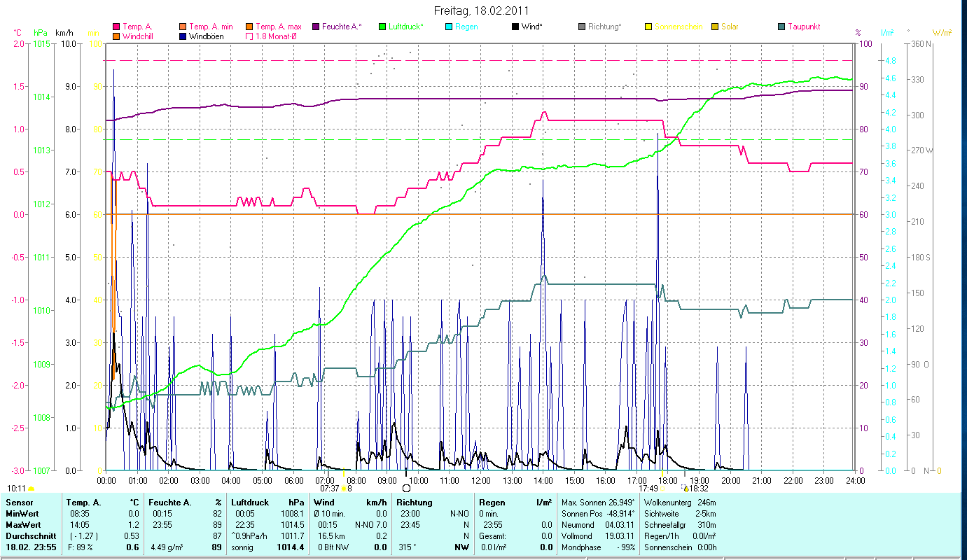Image resolution: width=967 pixels, height=560 pixels.
Task: Click the 'Sensor' header in the data table
Action: [19, 503]
